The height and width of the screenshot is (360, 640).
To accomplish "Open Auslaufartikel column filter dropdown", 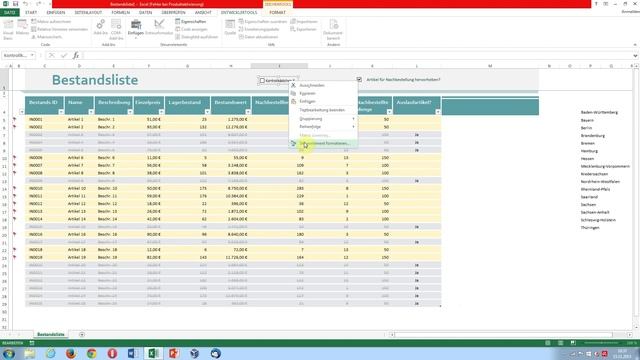I will tap(438, 112).
